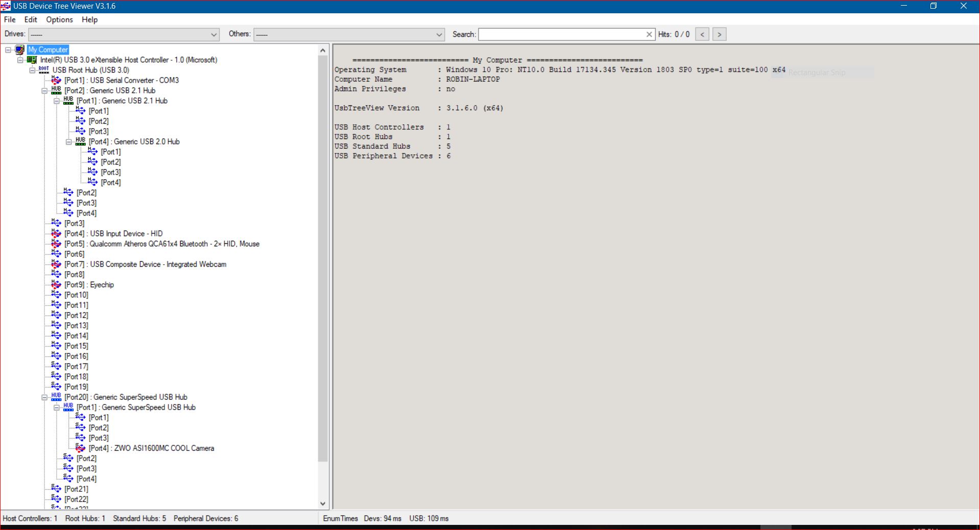Click the Qualcomm Atheros Bluetooth device icon
Screen dimensions: 980x530
click(56, 244)
